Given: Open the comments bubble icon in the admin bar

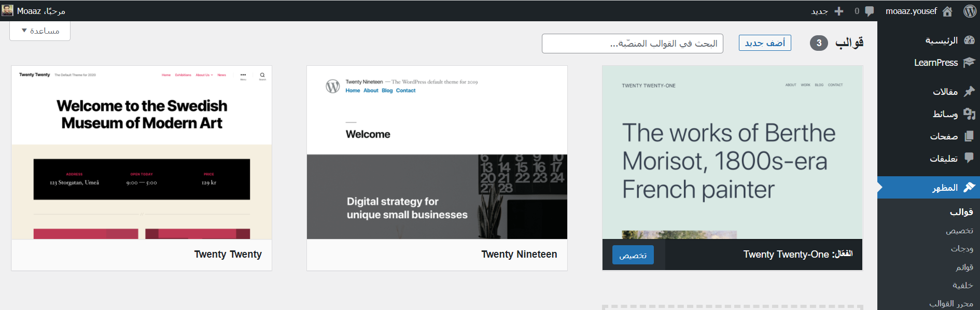Looking at the screenshot, I should tap(870, 11).
